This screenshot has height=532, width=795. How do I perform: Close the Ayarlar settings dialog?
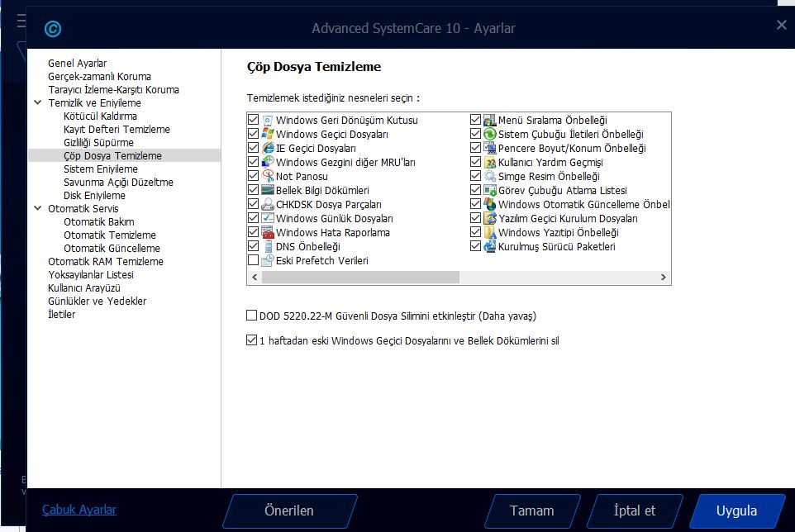tap(781, 25)
